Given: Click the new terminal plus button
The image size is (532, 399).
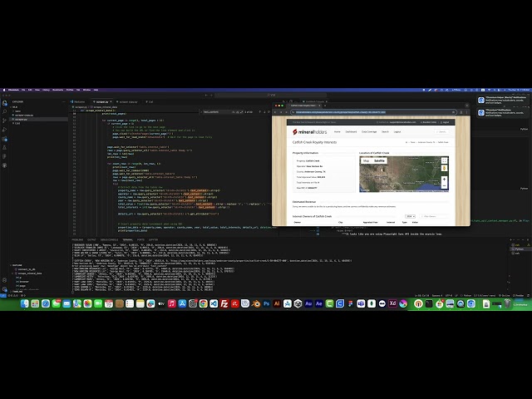Looking at the screenshot, I should pos(511,239).
